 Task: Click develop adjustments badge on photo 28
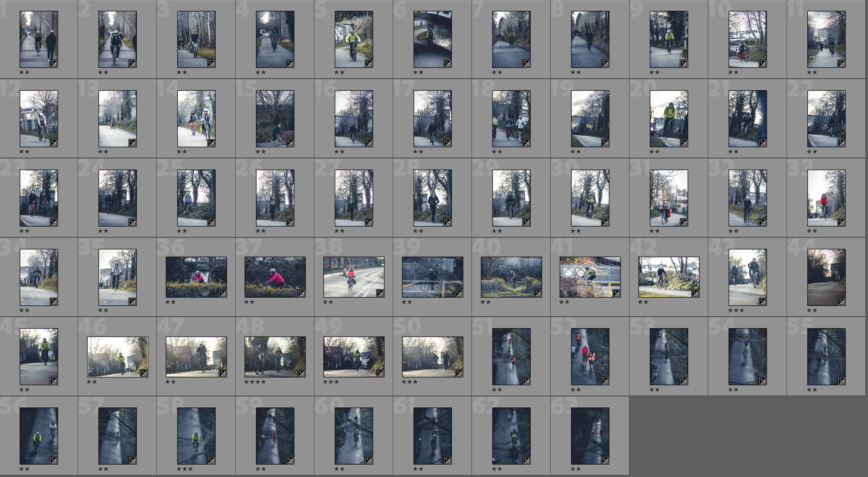click(x=447, y=222)
